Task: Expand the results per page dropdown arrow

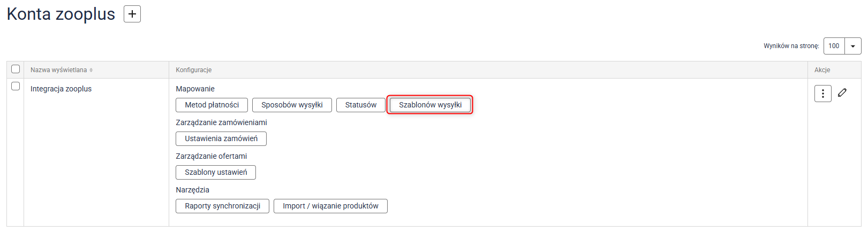Action: click(x=853, y=46)
